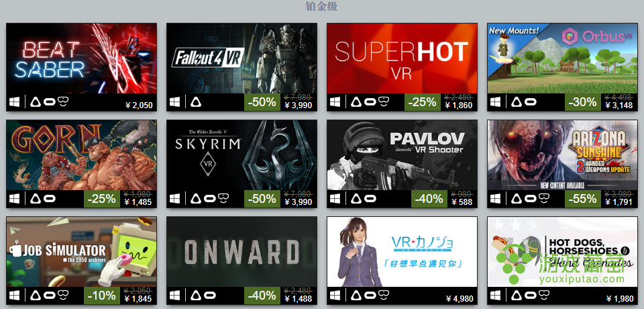The width and height of the screenshot is (644, 309).
Task: Click the Oculus icon under Job Simulator
Action: [x=49, y=296]
